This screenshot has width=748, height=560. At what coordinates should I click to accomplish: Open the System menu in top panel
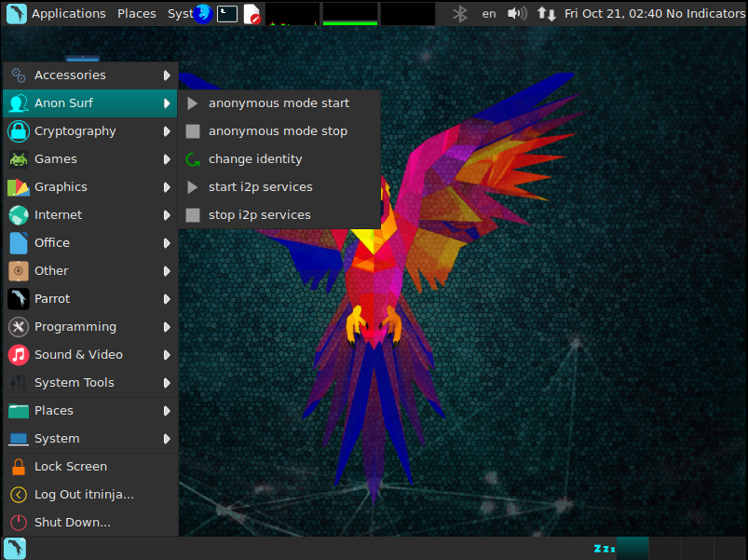click(x=181, y=14)
